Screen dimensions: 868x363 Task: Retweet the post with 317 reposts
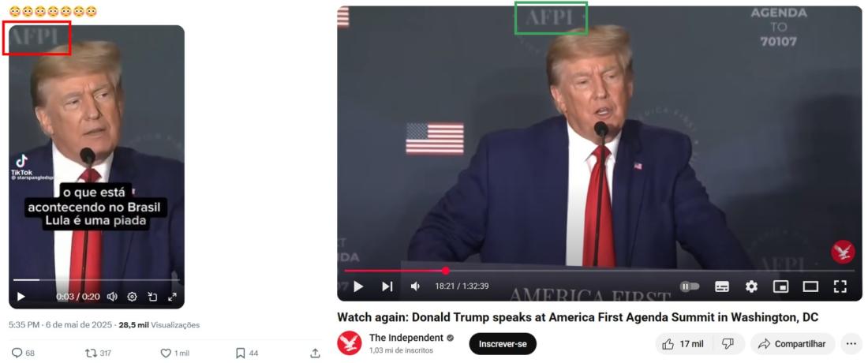pos(97,353)
